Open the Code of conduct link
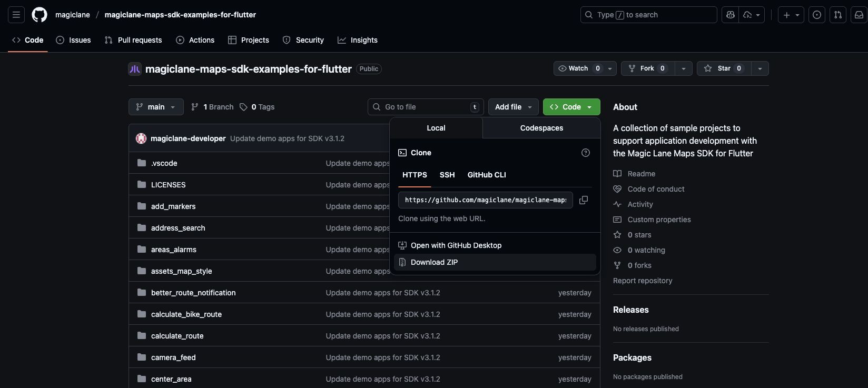Image resolution: width=868 pixels, height=388 pixels. [x=656, y=189]
